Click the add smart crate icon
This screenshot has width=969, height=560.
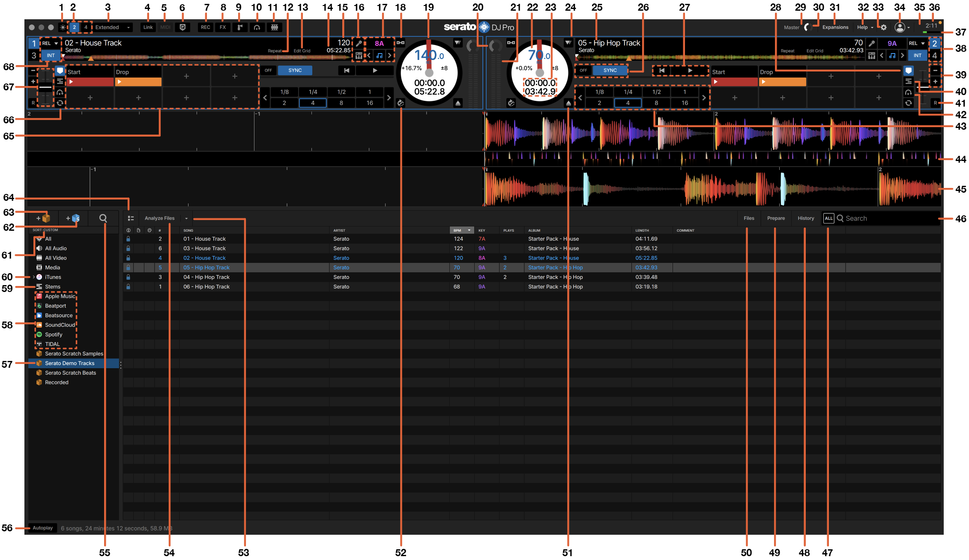(73, 218)
